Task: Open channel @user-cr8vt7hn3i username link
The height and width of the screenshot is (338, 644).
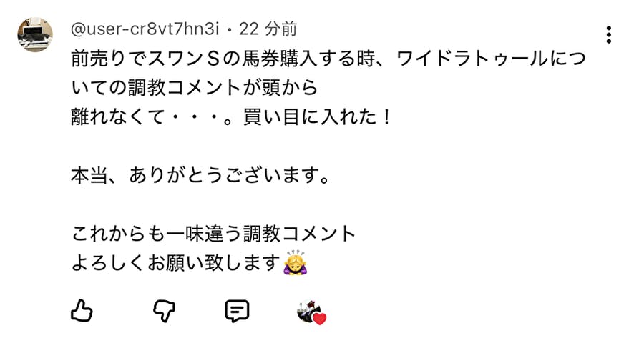Action: 145,29
